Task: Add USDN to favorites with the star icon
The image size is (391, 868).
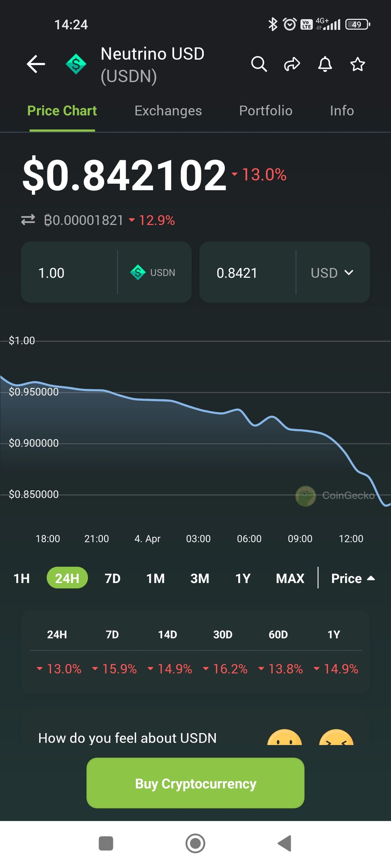Action: [x=358, y=64]
